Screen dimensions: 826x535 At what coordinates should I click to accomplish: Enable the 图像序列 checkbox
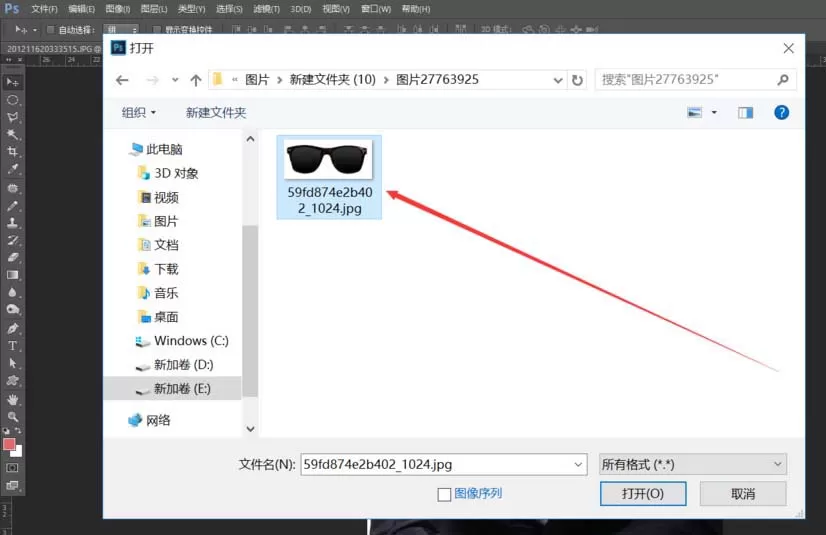(444, 494)
